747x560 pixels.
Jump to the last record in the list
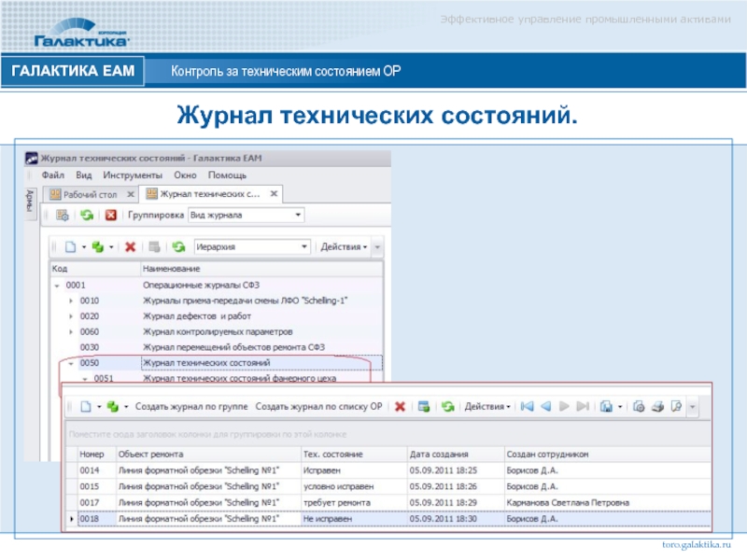coord(583,407)
